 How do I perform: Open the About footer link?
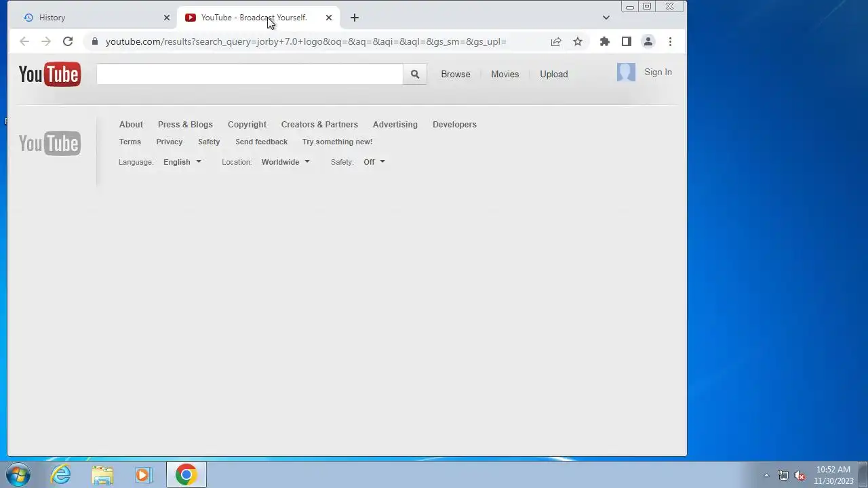[132, 125]
